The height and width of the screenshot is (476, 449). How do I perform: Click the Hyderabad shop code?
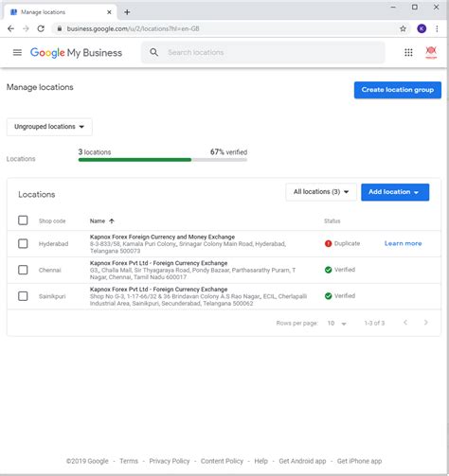click(53, 244)
